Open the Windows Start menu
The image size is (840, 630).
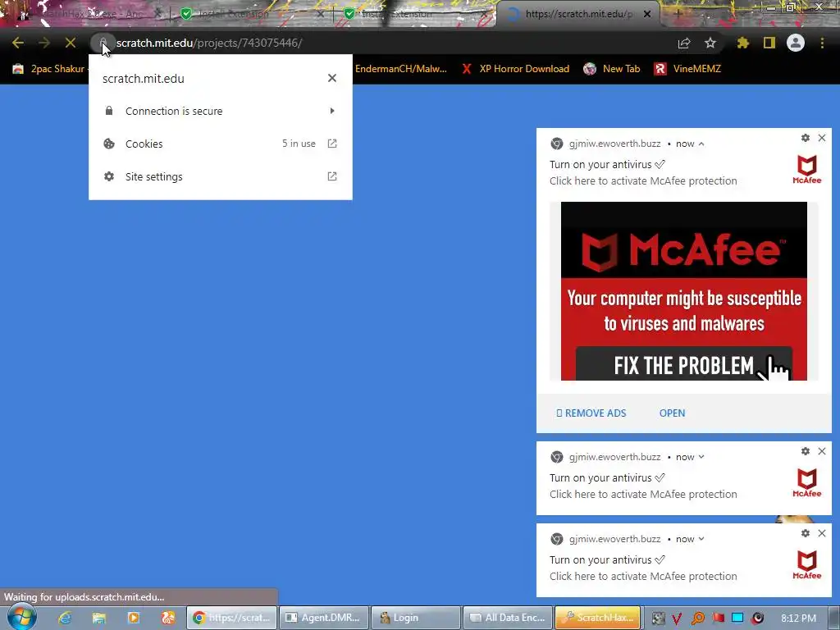pos(21,617)
